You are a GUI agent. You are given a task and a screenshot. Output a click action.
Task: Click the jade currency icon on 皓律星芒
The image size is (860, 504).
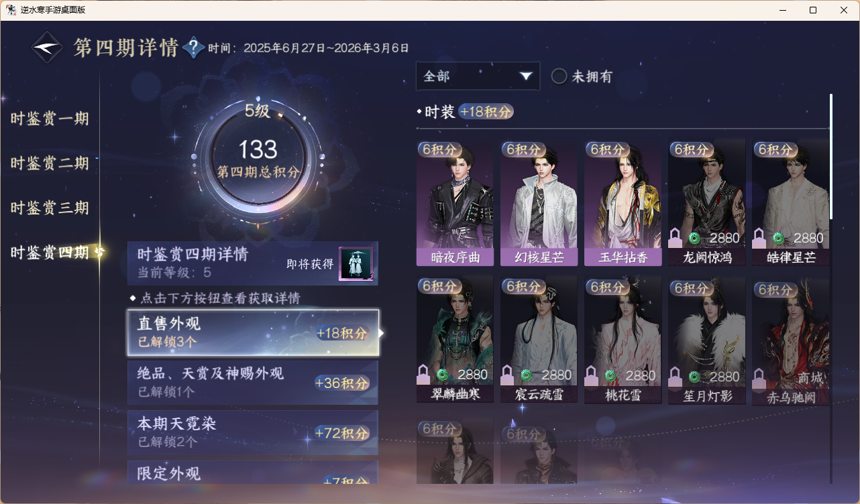point(778,238)
